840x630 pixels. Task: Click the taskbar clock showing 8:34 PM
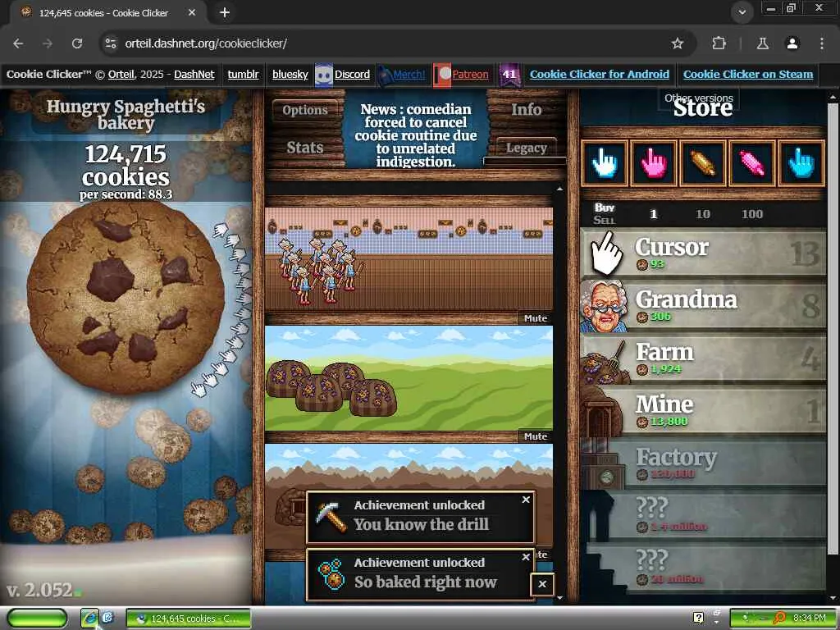809,619
